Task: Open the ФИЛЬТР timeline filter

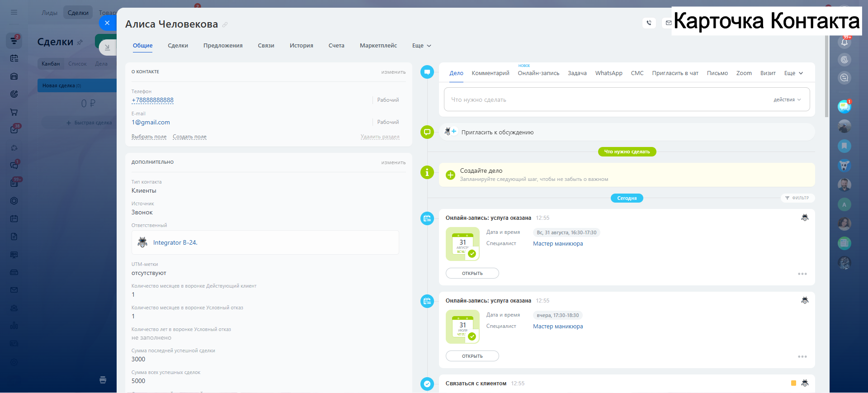Action: click(797, 198)
